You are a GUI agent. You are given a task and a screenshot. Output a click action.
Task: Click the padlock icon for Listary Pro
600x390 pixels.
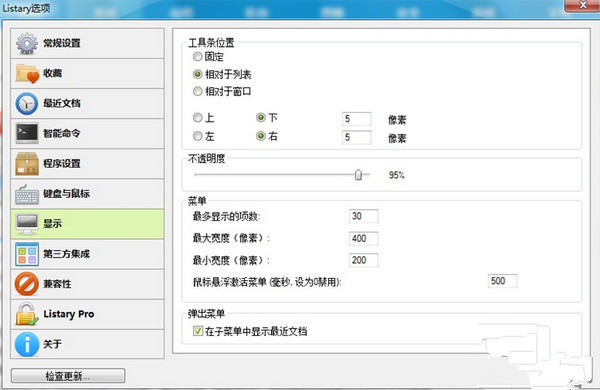click(27, 314)
